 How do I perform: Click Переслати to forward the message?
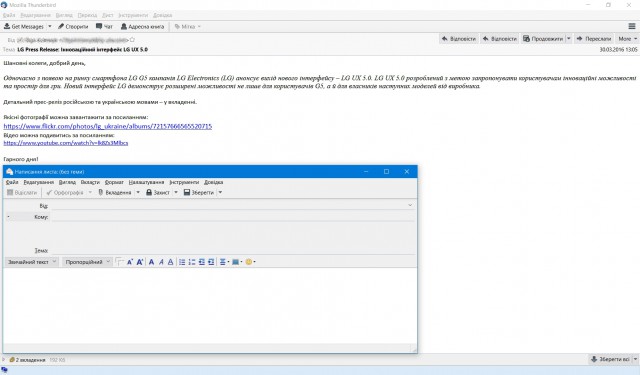(x=594, y=39)
